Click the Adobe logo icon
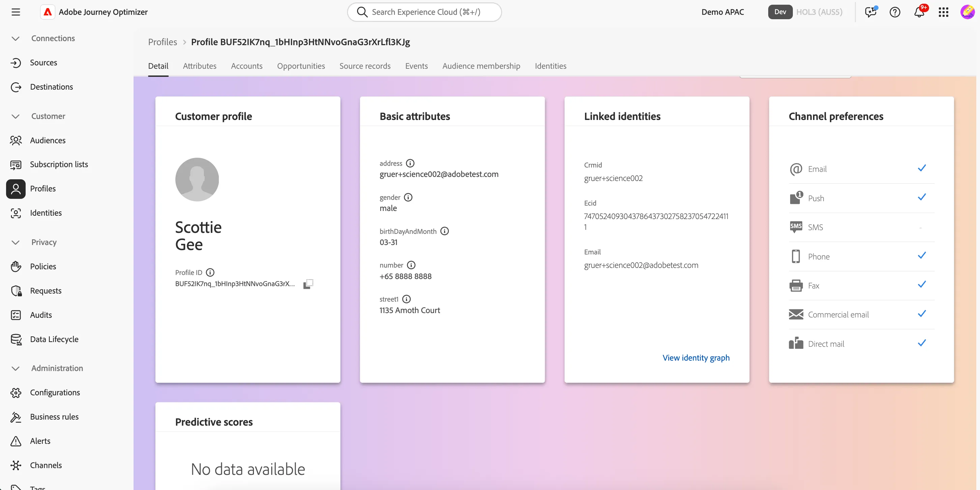This screenshot has width=980, height=490. tap(48, 12)
